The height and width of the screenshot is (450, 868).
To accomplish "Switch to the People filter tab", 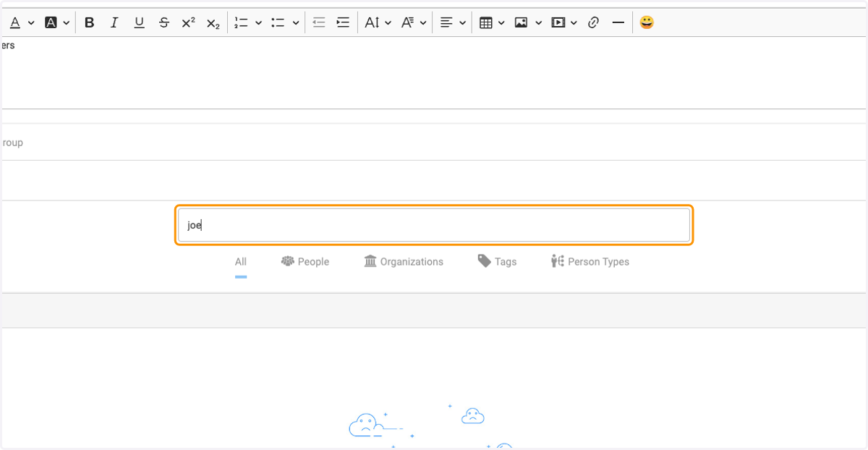I will pos(305,262).
